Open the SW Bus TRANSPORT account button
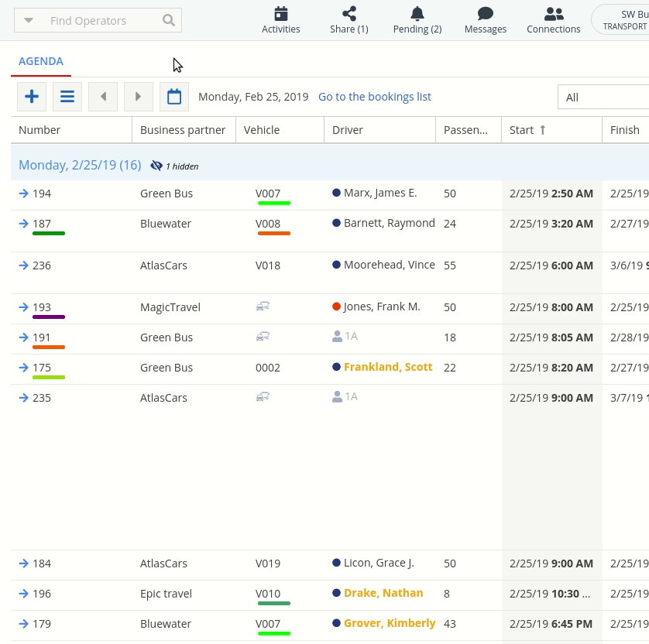The width and height of the screenshot is (649, 644). pos(620,20)
